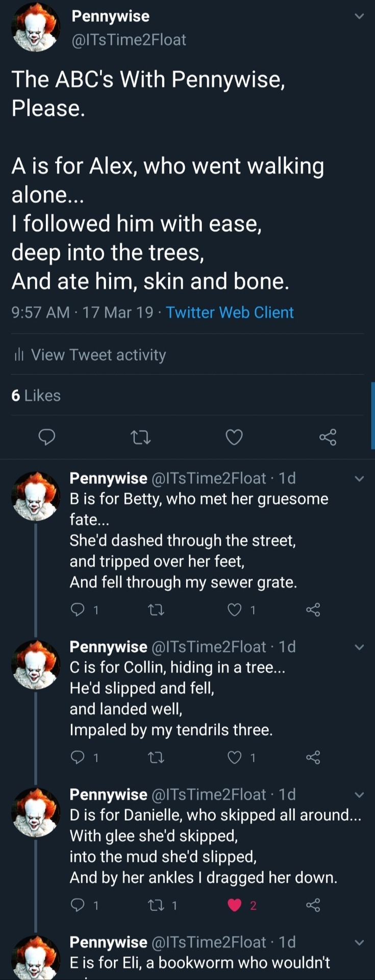Reply to the main ABC's tweet

47,437
